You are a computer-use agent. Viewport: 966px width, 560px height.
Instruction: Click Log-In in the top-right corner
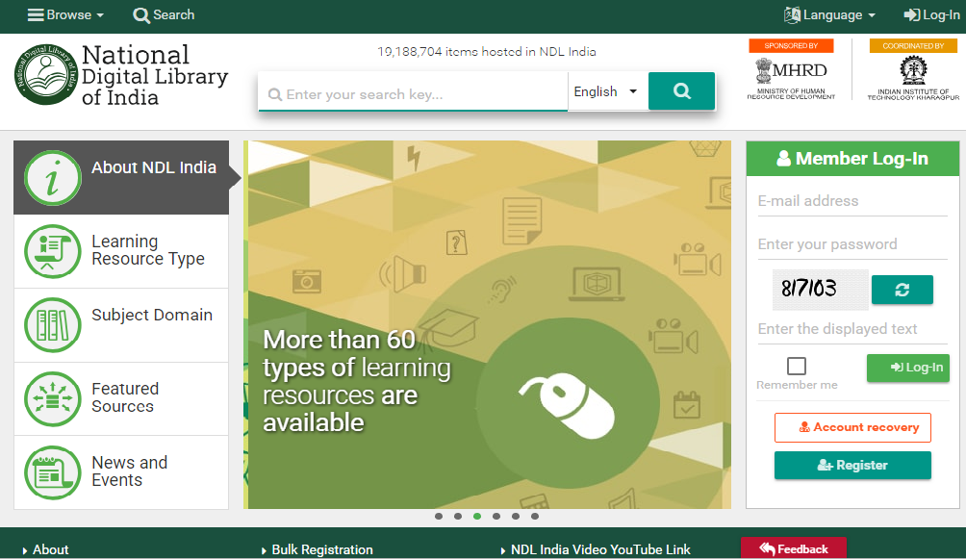point(931,14)
